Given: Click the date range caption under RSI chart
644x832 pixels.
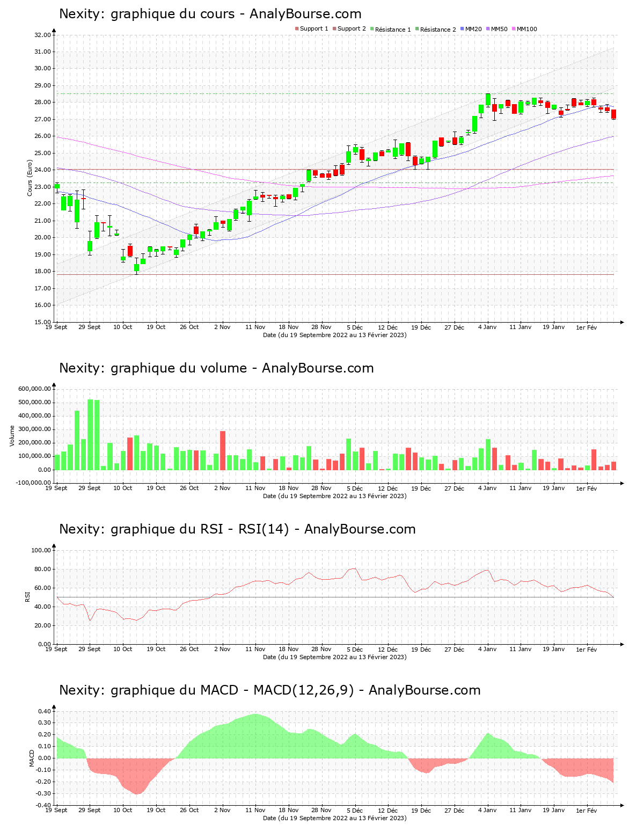Looking at the screenshot, I should tap(334, 657).
